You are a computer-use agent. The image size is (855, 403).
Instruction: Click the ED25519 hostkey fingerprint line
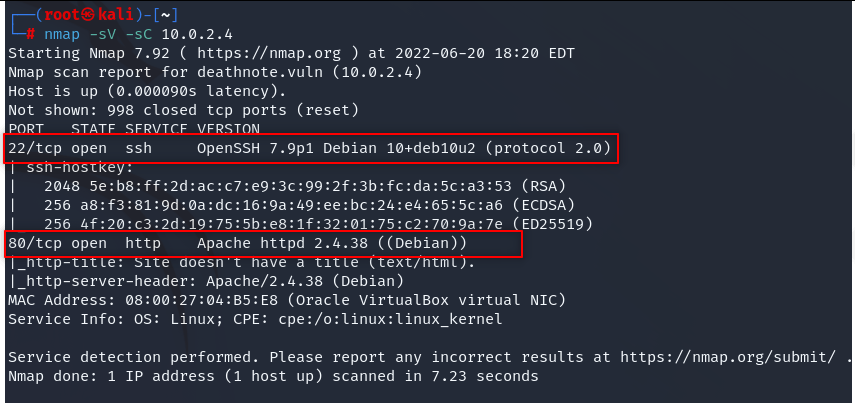[318, 224]
